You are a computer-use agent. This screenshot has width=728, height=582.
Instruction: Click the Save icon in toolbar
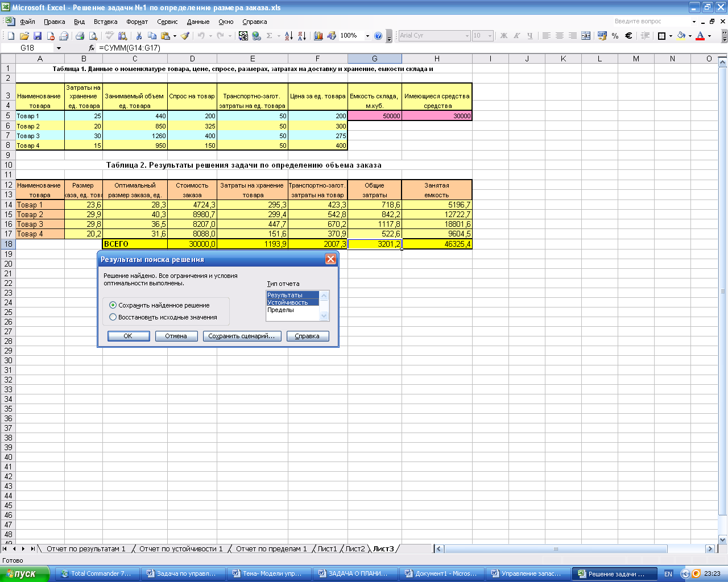pyautogui.click(x=38, y=36)
